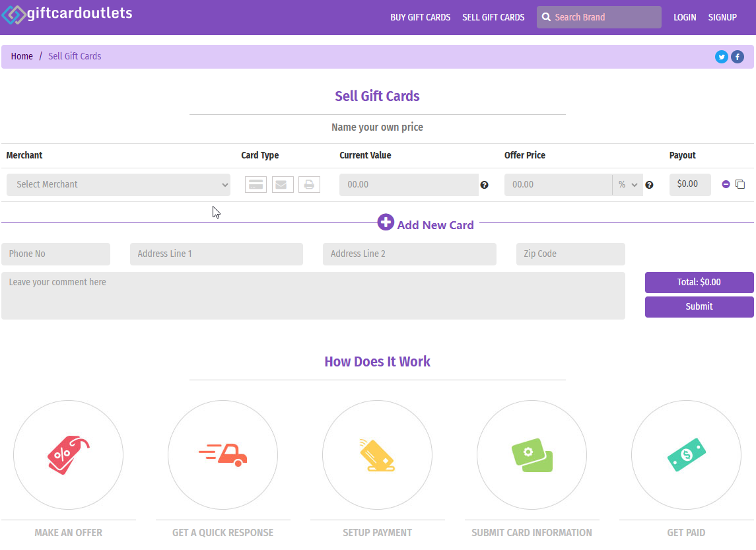Open the BUY GIFT CARDS menu item
This screenshot has height=550, width=756.
click(x=420, y=17)
